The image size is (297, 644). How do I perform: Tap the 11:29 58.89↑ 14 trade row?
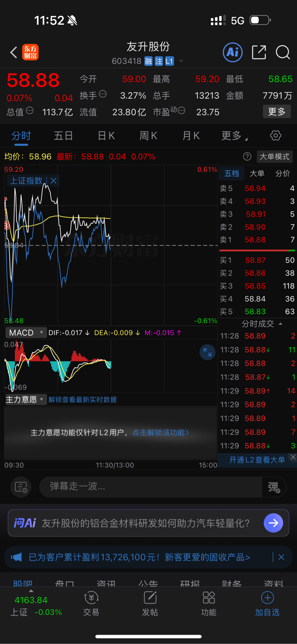pos(258,391)
